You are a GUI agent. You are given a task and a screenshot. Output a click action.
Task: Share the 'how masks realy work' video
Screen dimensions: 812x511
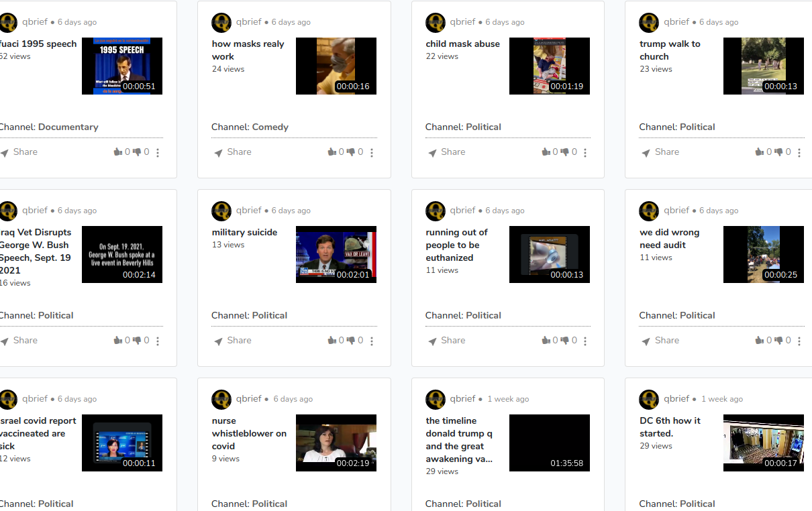233,152
